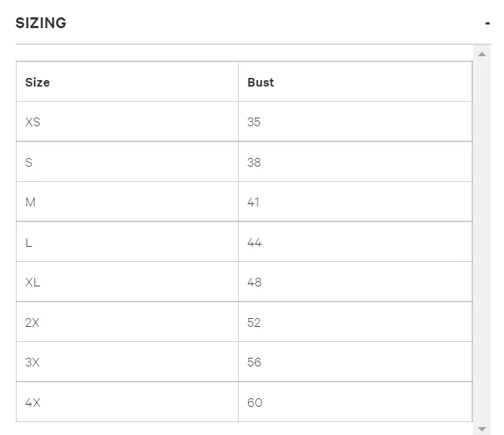The width and height of the screenshot is (504, 435).
Task: Click the bust value 60
Action: point(255,403)
